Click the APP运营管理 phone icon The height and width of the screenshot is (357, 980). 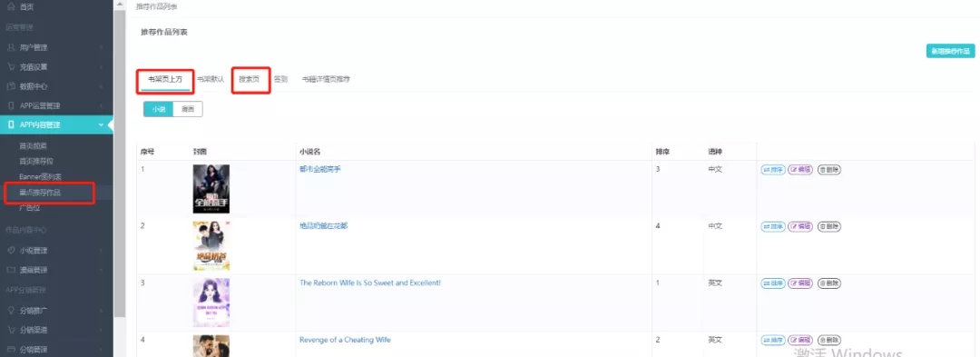tap(10, 105)
